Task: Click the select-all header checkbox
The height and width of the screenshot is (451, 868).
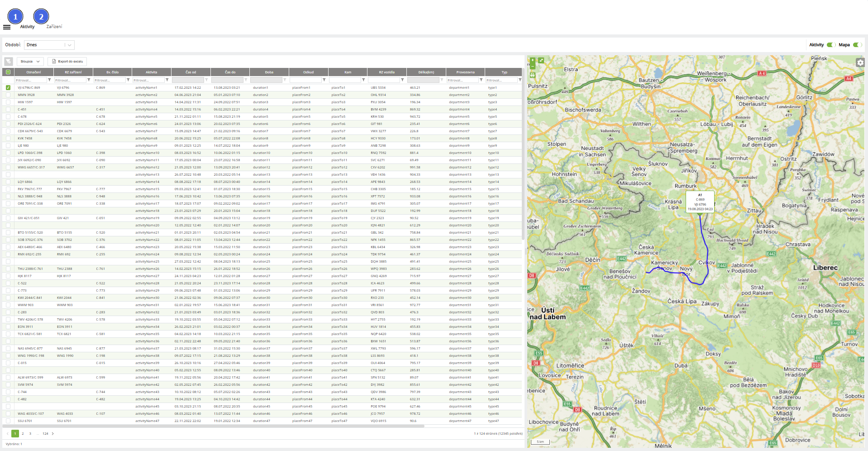Action: click(8, 72)
